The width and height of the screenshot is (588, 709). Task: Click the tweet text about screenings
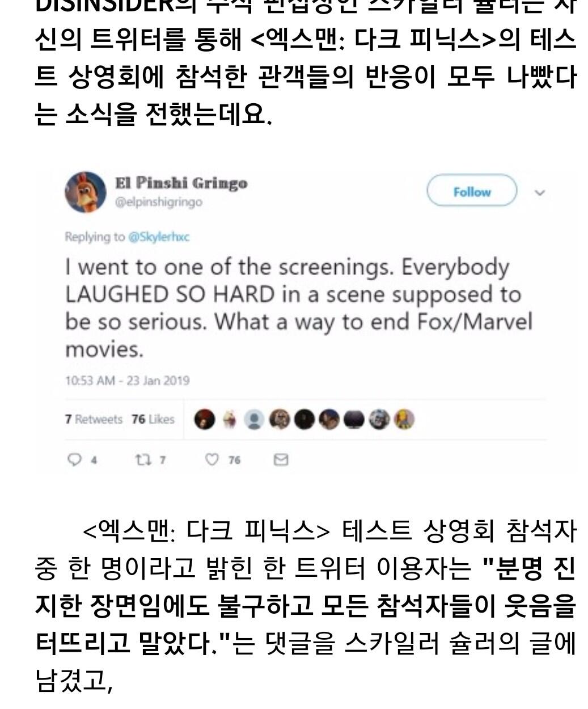click(295, 308)
